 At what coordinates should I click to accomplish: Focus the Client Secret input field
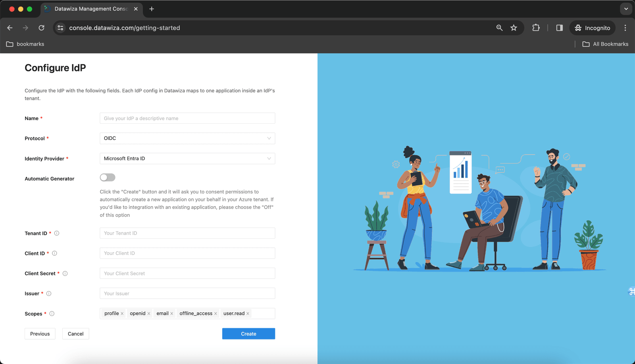coord(187,274)
